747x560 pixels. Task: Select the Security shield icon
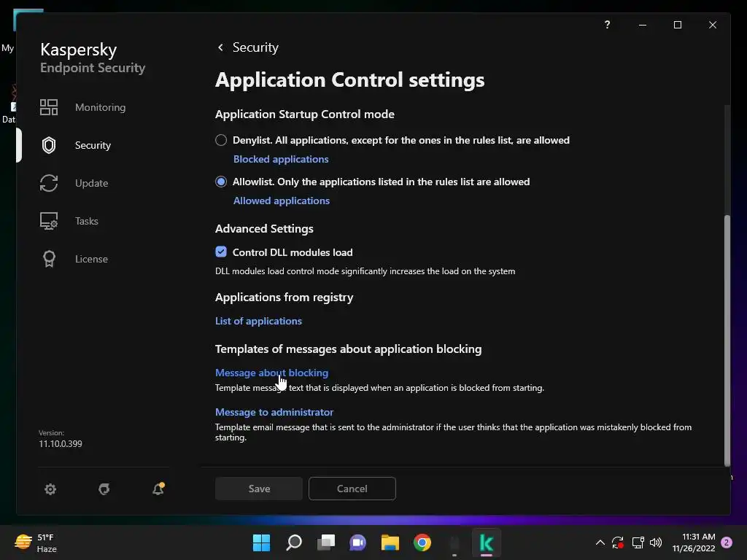[49, 145]
